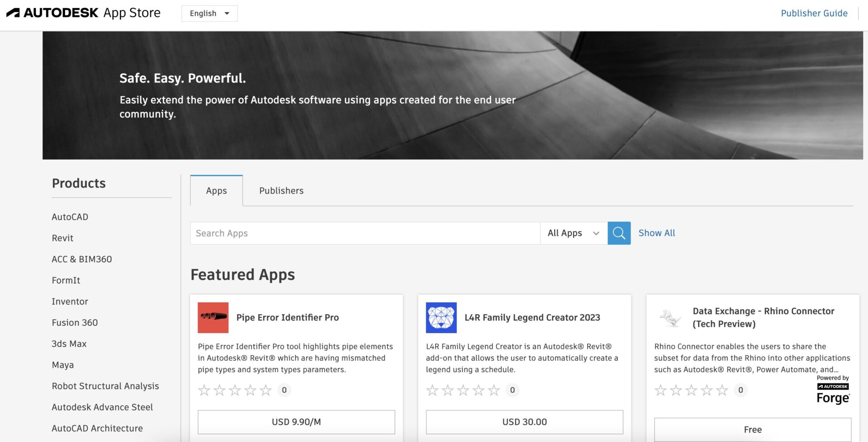Click the Autodesk Forge badge

point(833,390)
